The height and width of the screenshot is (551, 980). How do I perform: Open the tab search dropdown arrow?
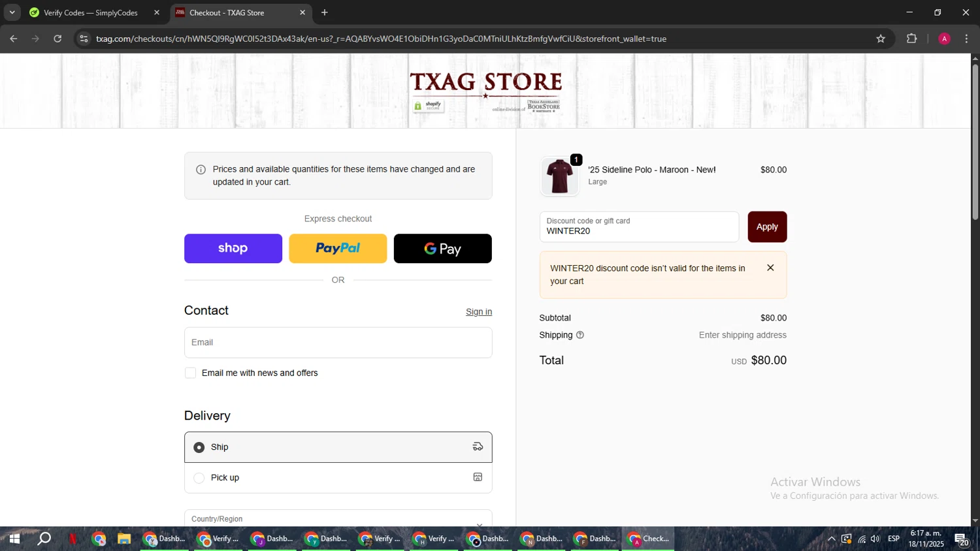click(12, 12)
